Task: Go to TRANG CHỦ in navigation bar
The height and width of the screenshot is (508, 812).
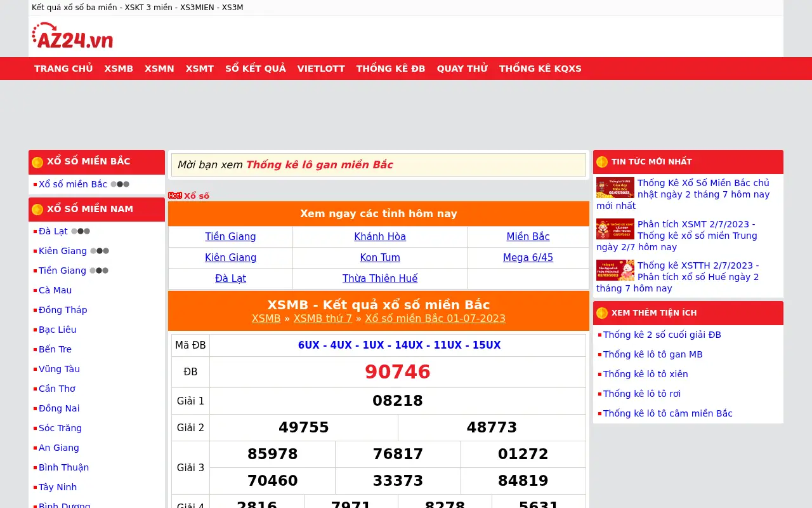Action: 63,69
